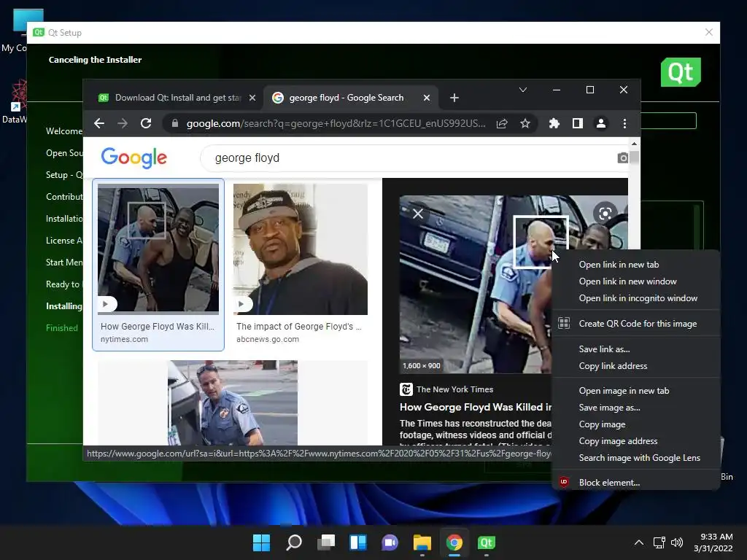Close the Download Qt tab

(x=252, y=98)
